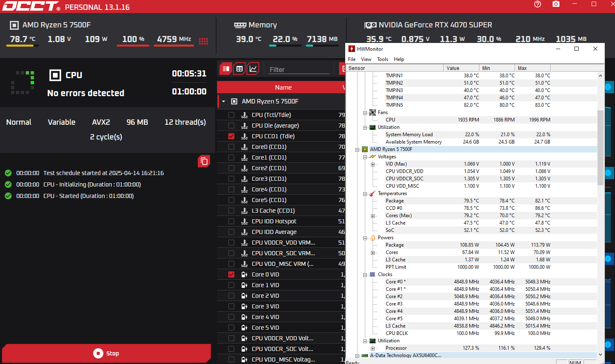Copy the test log with the red copy icon

pos(204,161)
